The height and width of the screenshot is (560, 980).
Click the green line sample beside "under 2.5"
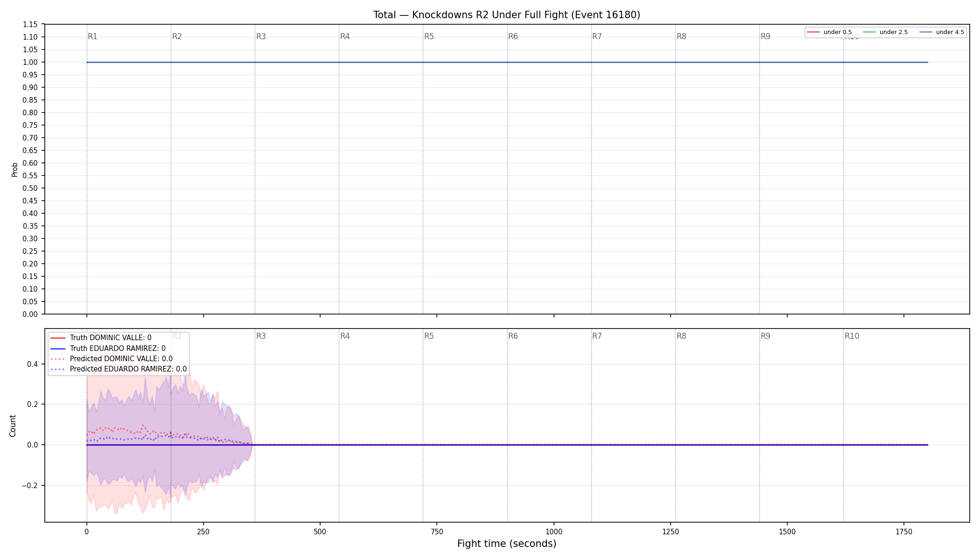point(869,32)
